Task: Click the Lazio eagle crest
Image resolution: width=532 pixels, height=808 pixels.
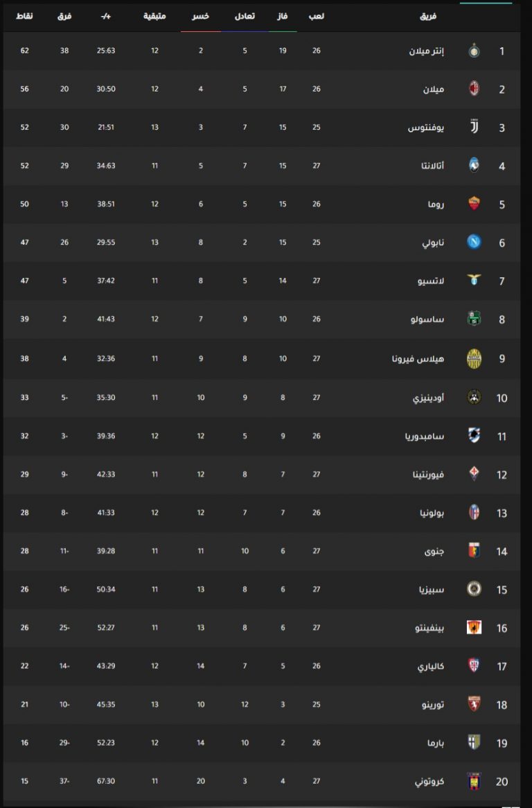Action: coord(474,280)
